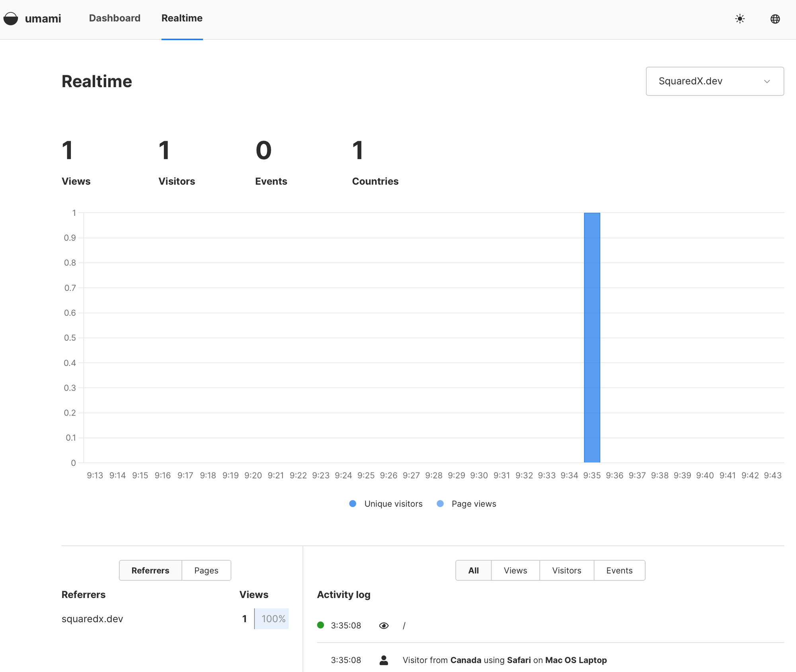
Task: Switch to dark theme via sun icon
Action: click(x=739, y=19)
